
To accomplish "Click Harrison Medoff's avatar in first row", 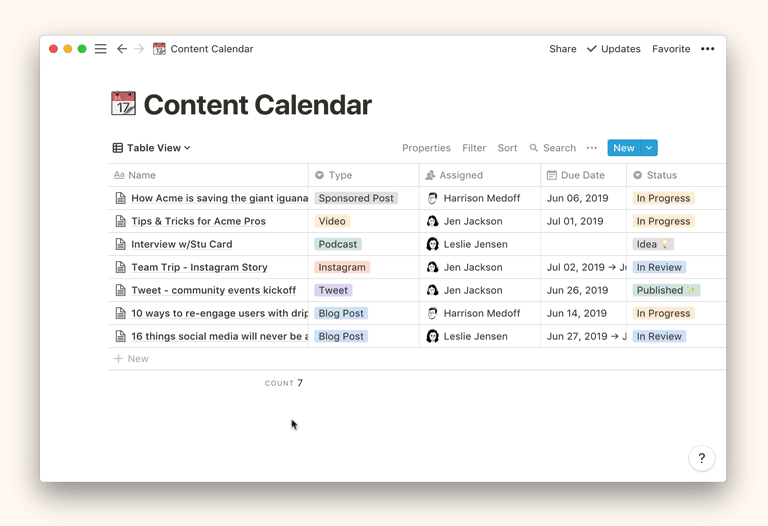I will pos(432,198).
